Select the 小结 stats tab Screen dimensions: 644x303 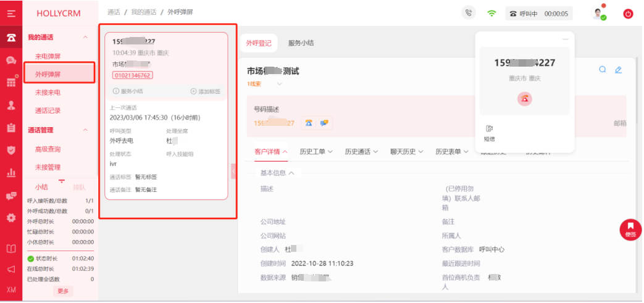[41, 187]
